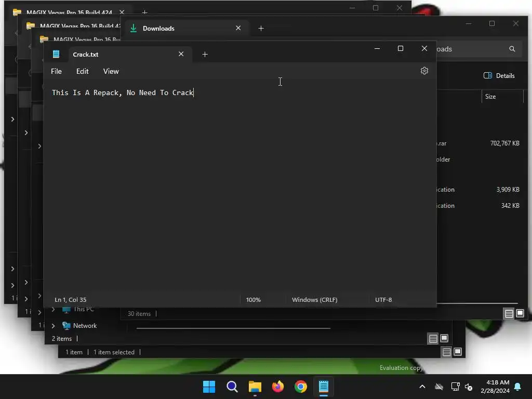Switch 2-items Explorer window to details view
Viewport: 532px width, 399px height.
[x=433, y=339]
